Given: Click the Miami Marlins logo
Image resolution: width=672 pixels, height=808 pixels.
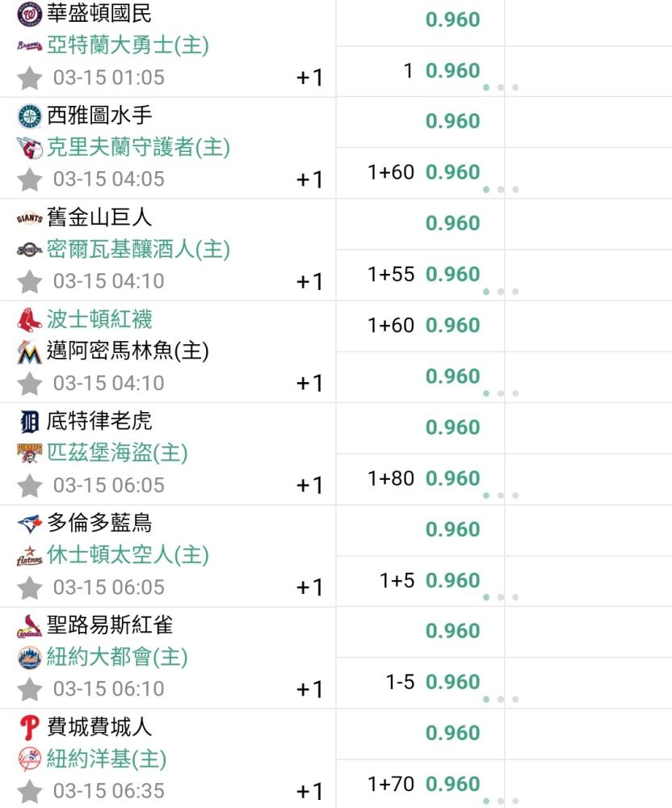Looking at the screenshot, I should (x=29, y=352).
